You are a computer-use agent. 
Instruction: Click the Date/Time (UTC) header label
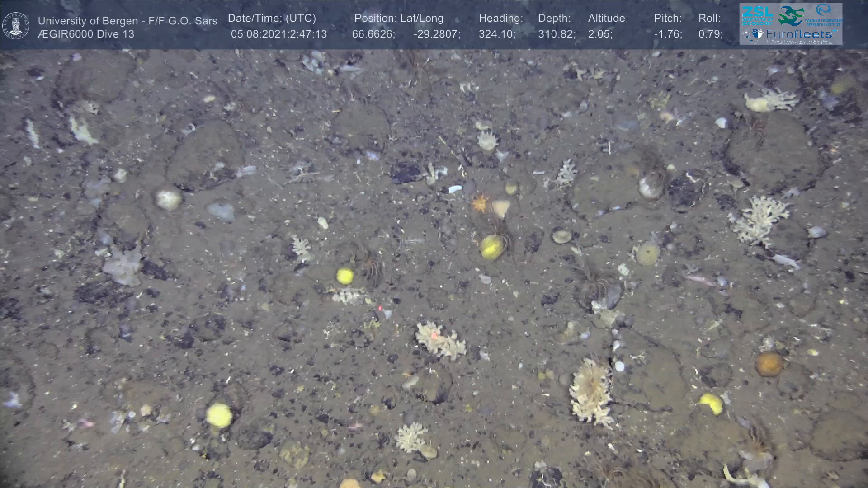tap(272, 19)
